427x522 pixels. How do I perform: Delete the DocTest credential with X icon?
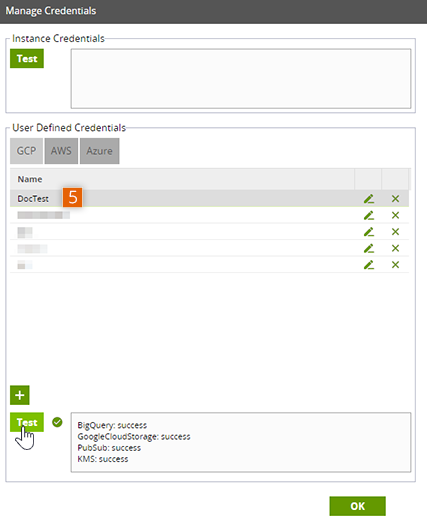(395, 199)
